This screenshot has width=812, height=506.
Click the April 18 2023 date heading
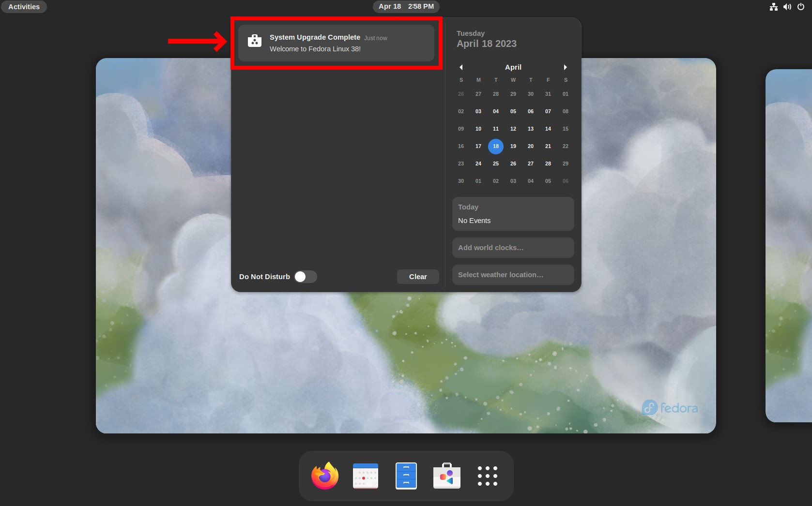(x=487, y=44)
